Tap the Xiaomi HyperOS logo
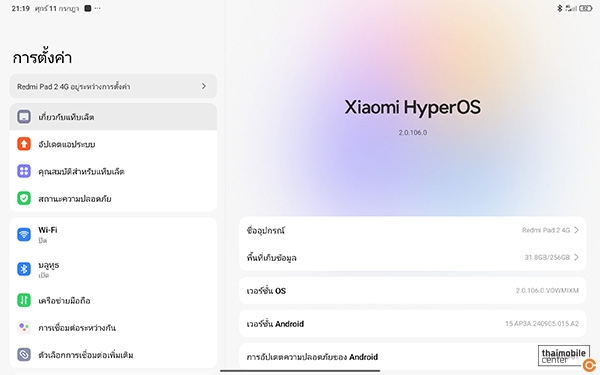The width and height of the screenshot is (600, 375). [x=412, y=107]
